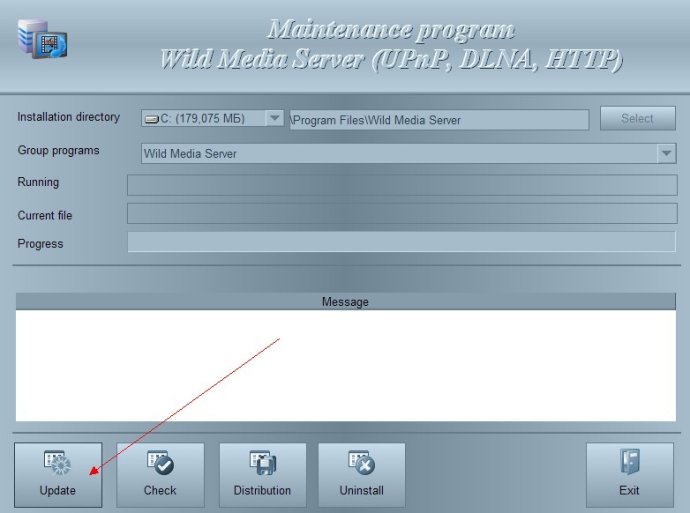Click the drive icon in directory combo
The width and height of the screenshot is (690, 513).
[152, 119]
